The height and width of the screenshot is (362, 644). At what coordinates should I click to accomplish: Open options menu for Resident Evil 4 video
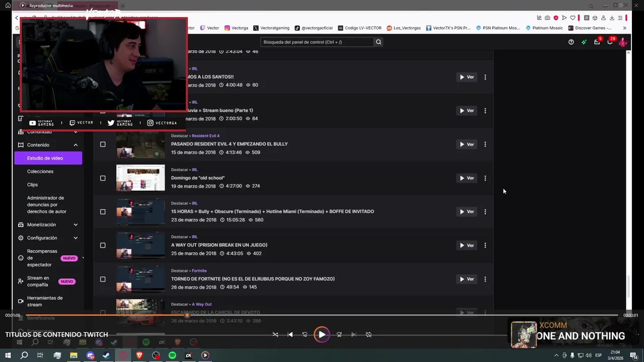[485, 144]
